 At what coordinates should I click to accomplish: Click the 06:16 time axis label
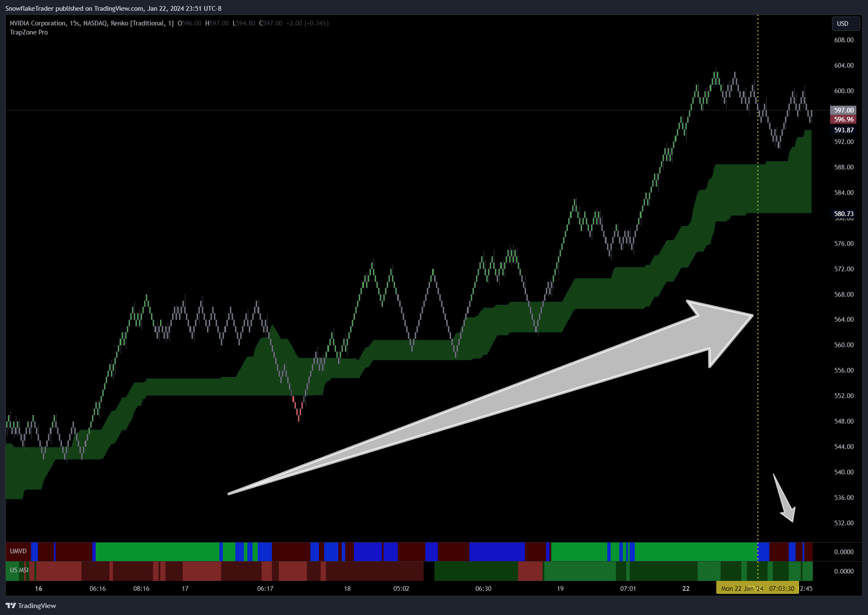click(x=98, y=589)
